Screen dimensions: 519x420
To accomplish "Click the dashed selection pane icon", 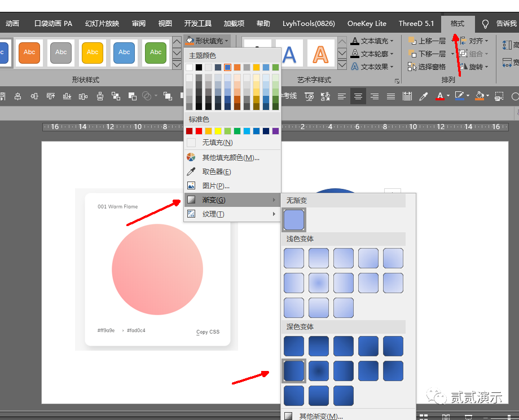I will [499, 96].
